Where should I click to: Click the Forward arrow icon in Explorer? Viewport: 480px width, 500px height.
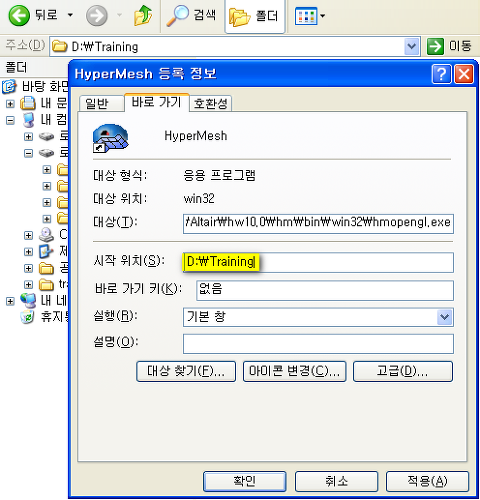(97, 15)
